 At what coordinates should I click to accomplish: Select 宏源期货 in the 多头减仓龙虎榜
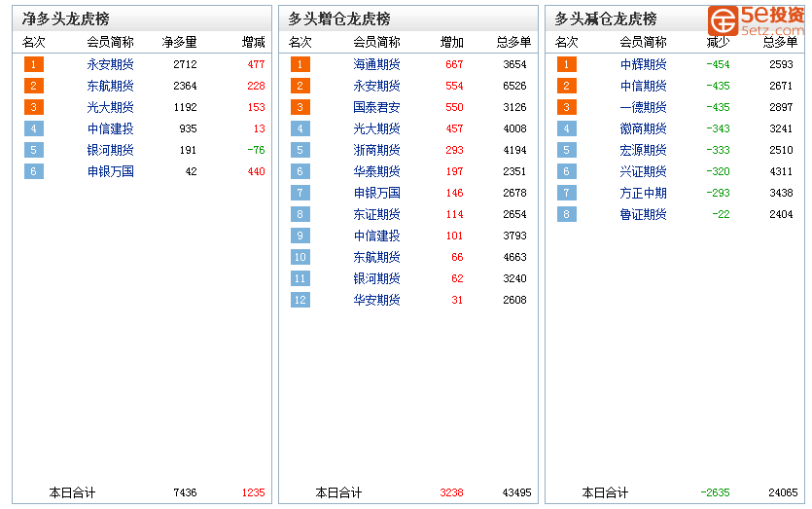coord(643,150)
